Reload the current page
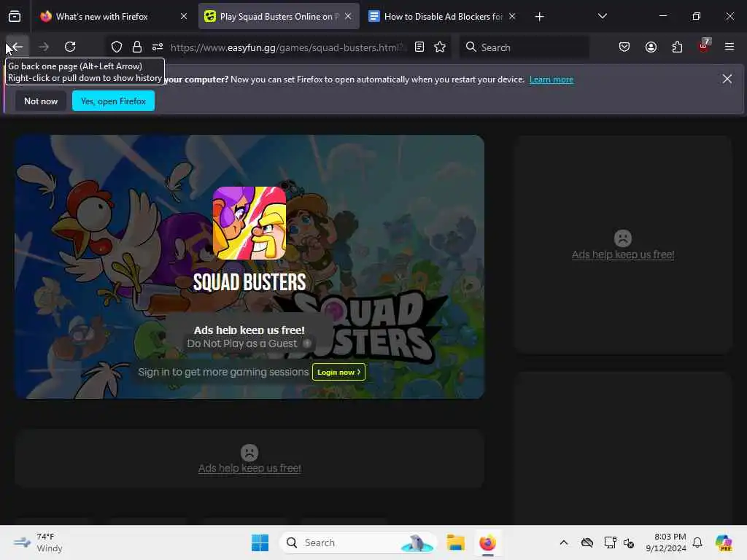747x560 pixels. tap(70, 47)
